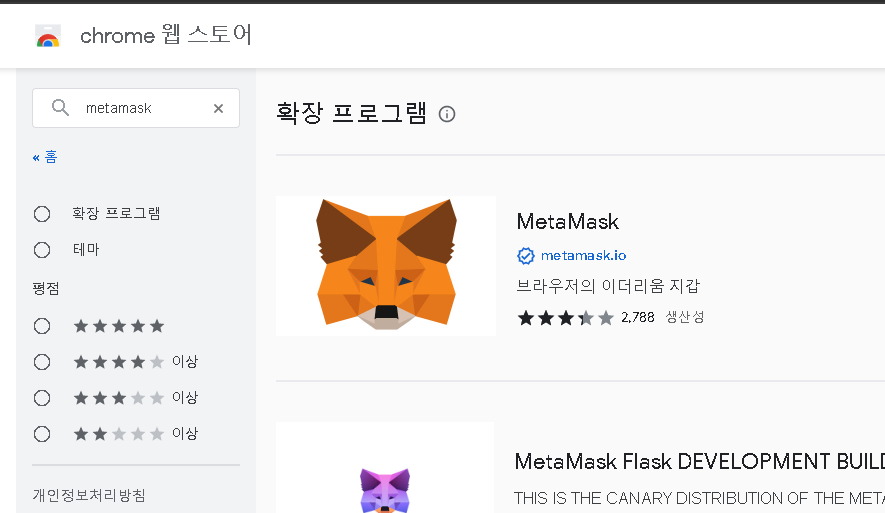Viewport: 885px width, 513px height.
Task: Clear the metamask search text
Action: [218, 108]
